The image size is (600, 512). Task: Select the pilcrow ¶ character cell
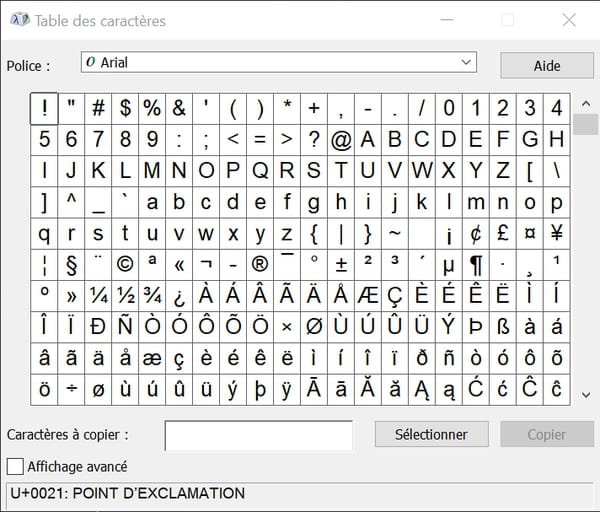pos(476,265)
